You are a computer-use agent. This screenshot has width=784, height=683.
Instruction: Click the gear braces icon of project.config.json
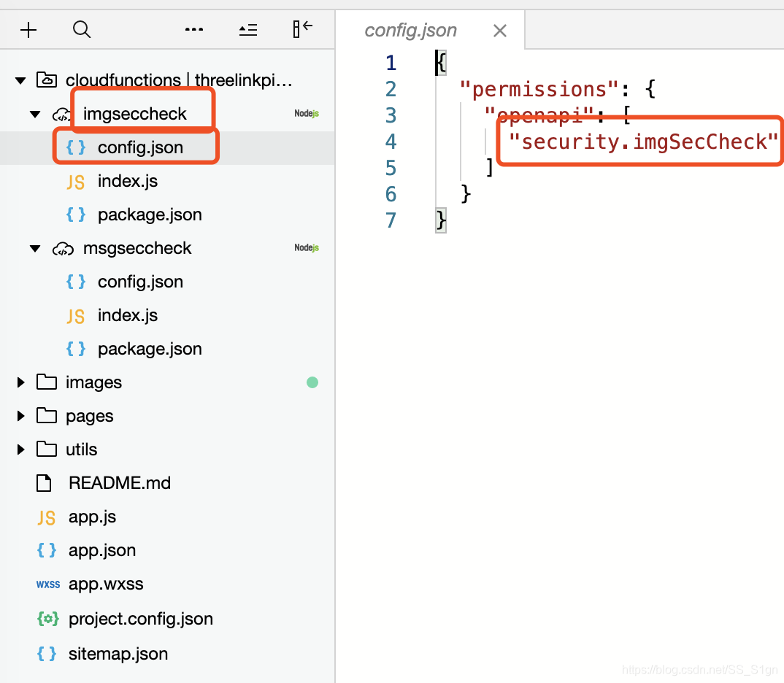tap(48, 619)
